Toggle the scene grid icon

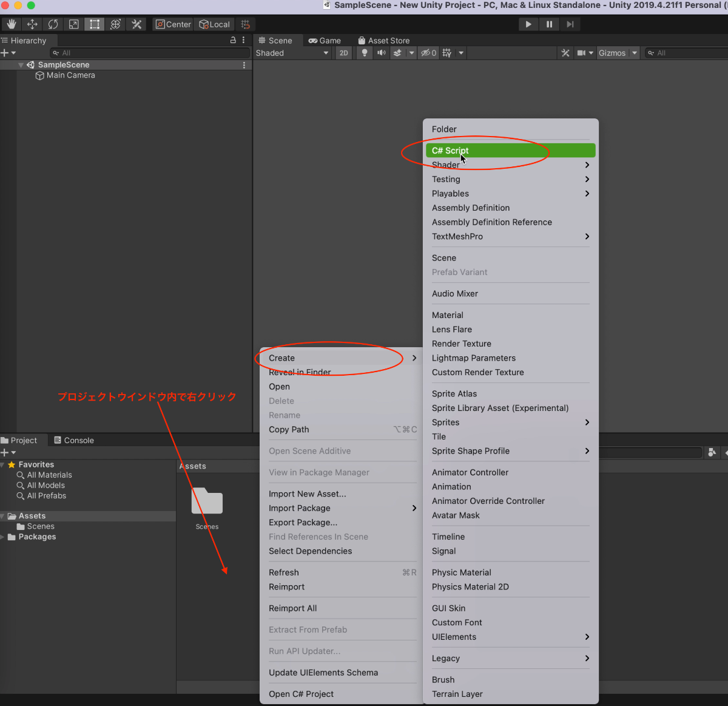447,53
